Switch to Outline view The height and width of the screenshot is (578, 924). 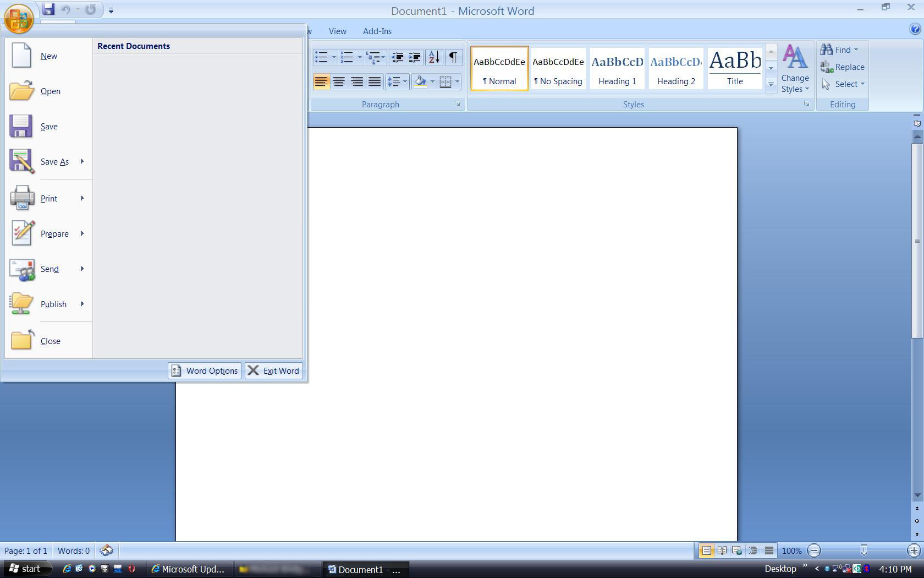point(753,550)
